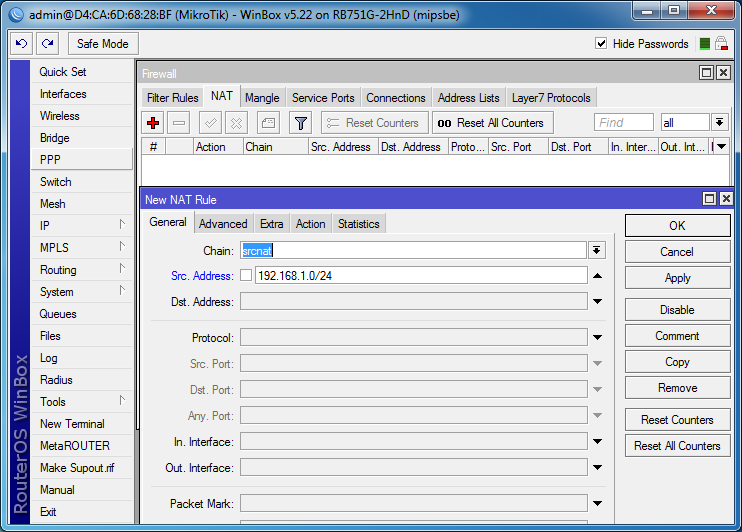Sort by the Src. Address column header
The image size is (742, 532).
[343, 147]
